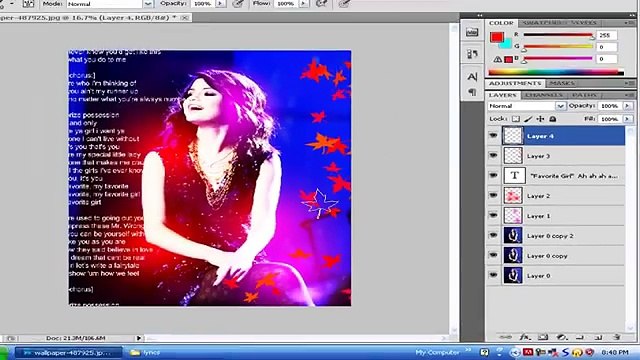Click the taskbar help question mark icon
This screenshot has height=360, width=640.
pos(484,352)
